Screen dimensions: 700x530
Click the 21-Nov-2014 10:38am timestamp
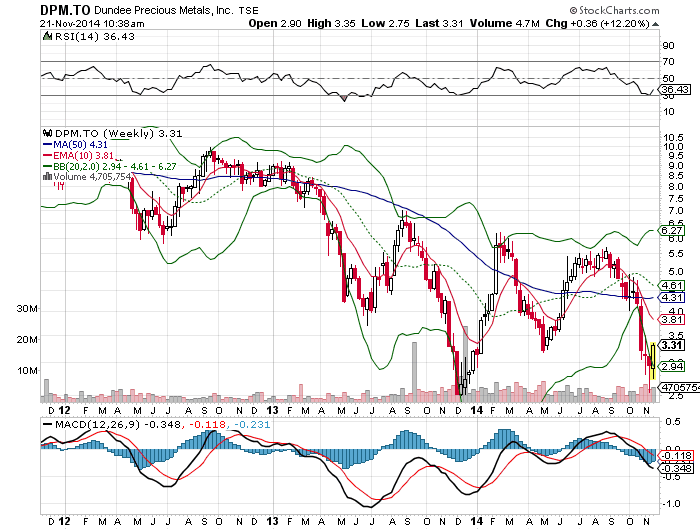[92, 24]
